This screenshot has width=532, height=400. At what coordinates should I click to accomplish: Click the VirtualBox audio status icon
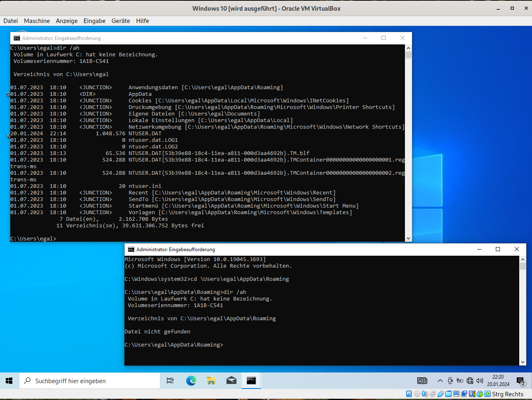click(x=425, y=393)
